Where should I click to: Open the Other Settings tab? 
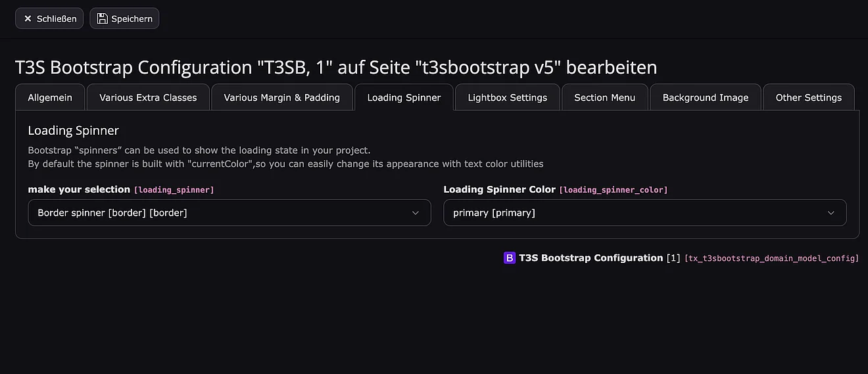coord(808,98)
